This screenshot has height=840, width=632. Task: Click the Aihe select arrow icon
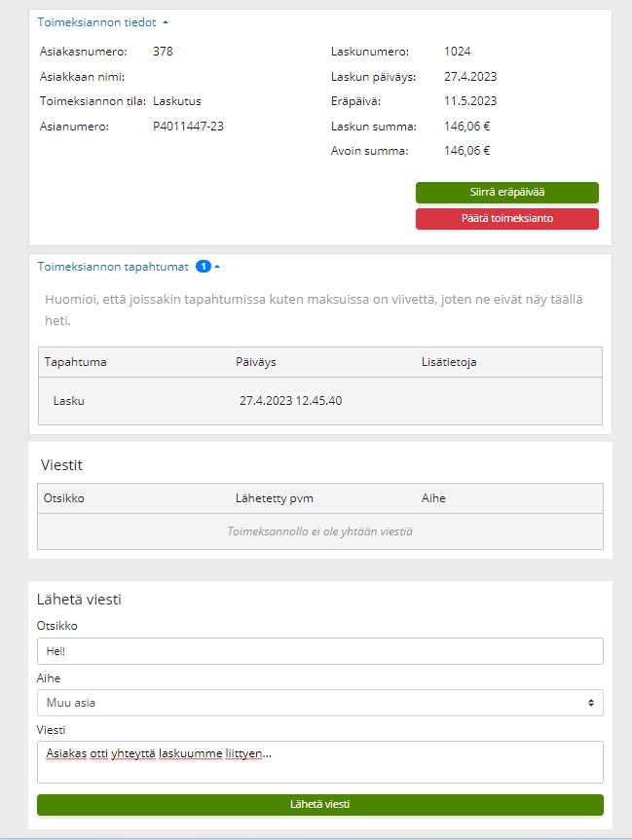click(591, 703)
